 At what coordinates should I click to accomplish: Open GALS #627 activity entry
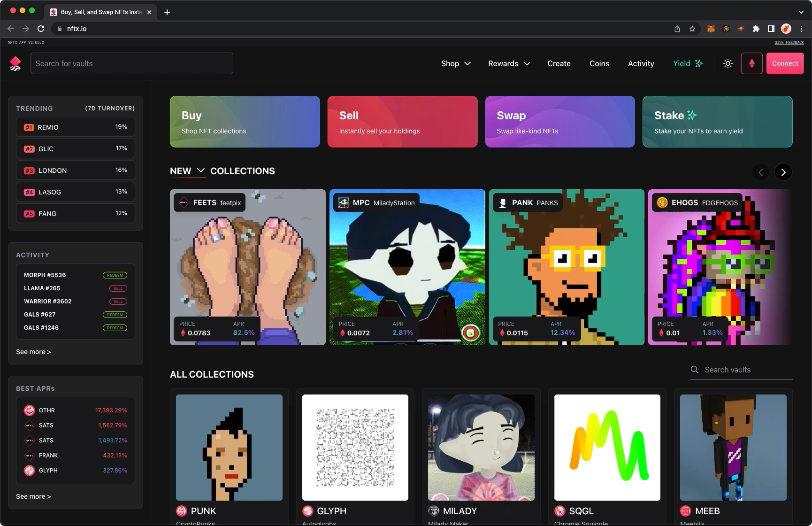(76, 315)
